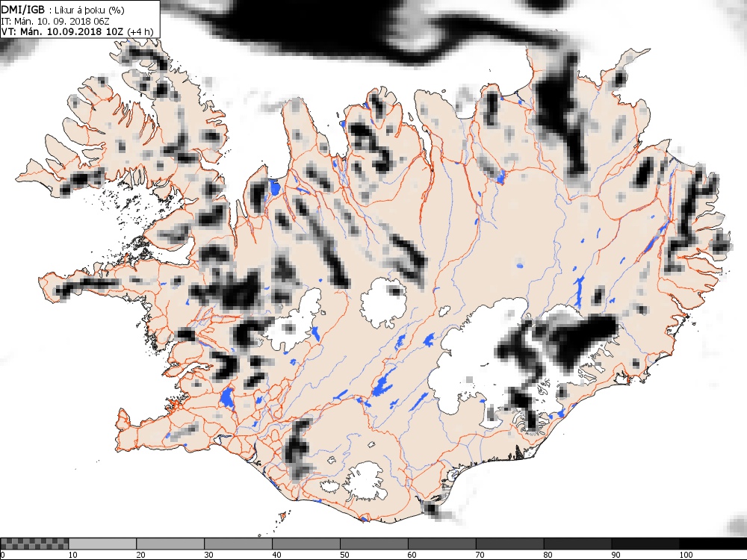747x560 pixels.
Task: Pick the 50–60 gray legend swatch
Action: [x=374, y=544]
